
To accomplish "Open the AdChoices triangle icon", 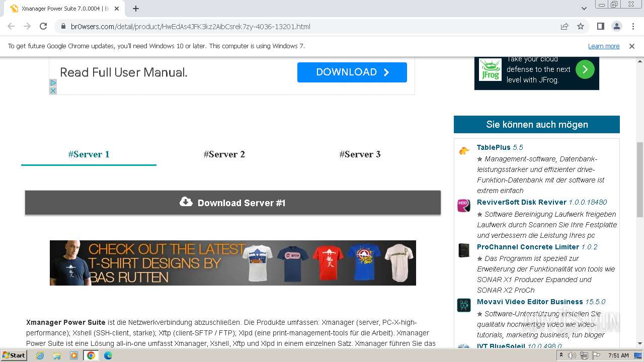I will [53, 83].
